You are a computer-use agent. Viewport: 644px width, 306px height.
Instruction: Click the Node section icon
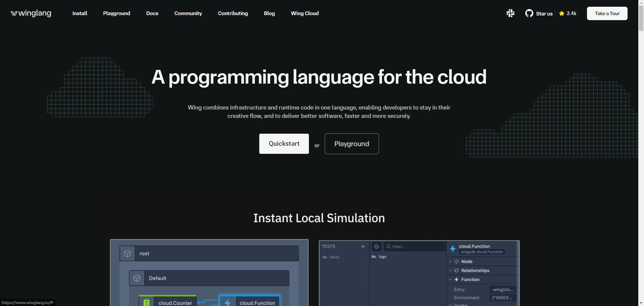pyautogui.click(x=457, y=261)
